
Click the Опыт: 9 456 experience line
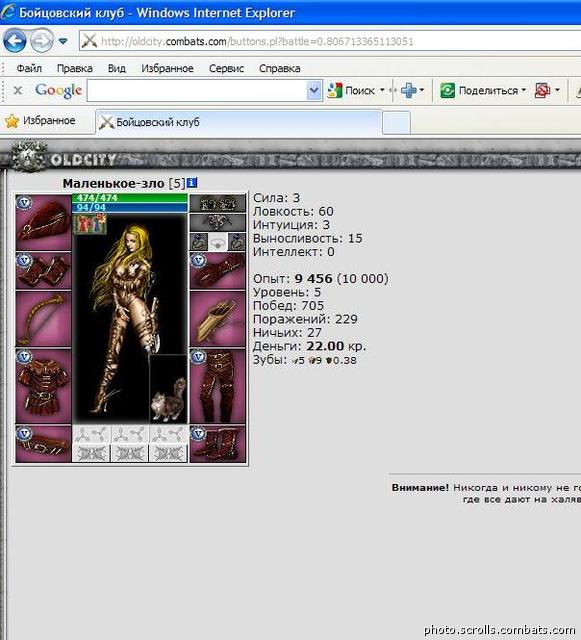click(321, 279)
